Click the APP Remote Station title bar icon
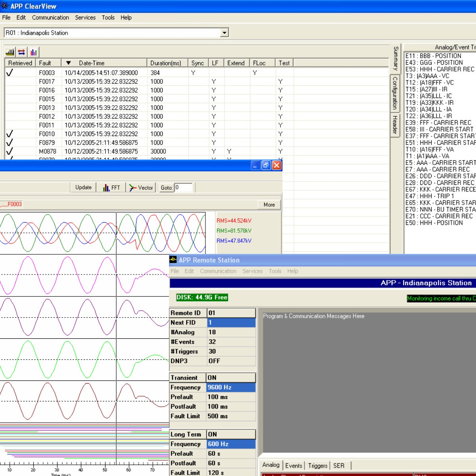The height and width of the screenshot is (476, 476). (173, 260)
